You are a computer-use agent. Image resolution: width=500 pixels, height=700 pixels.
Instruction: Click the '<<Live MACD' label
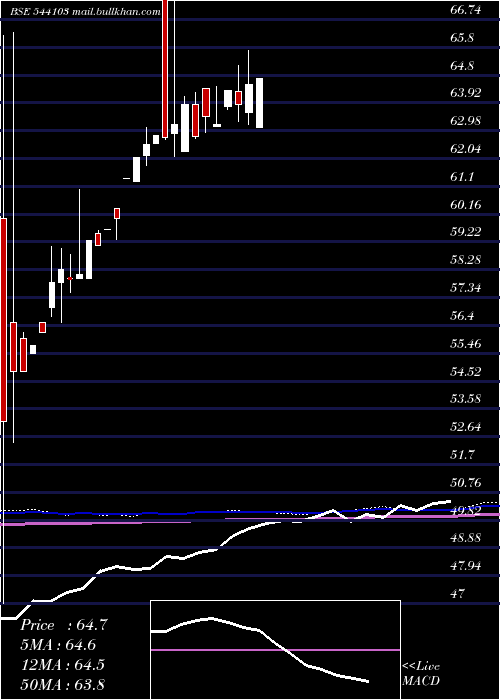point(421,673)
